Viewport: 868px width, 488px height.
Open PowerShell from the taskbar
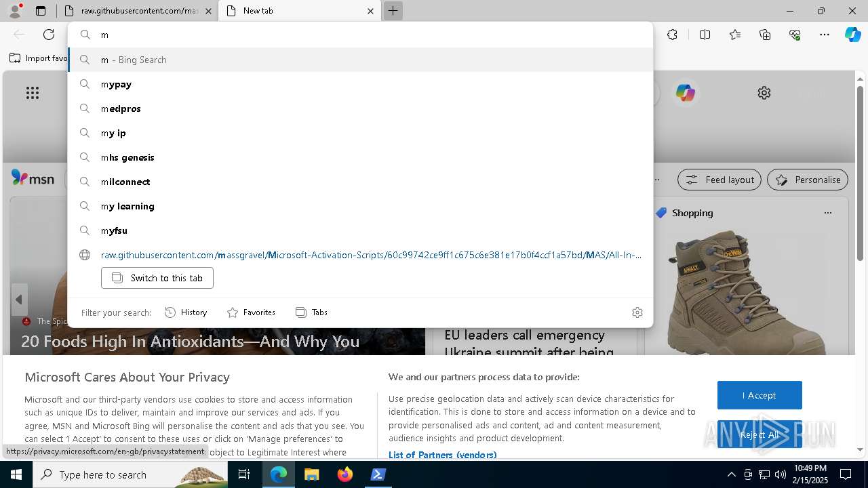(x=378, y=474)
